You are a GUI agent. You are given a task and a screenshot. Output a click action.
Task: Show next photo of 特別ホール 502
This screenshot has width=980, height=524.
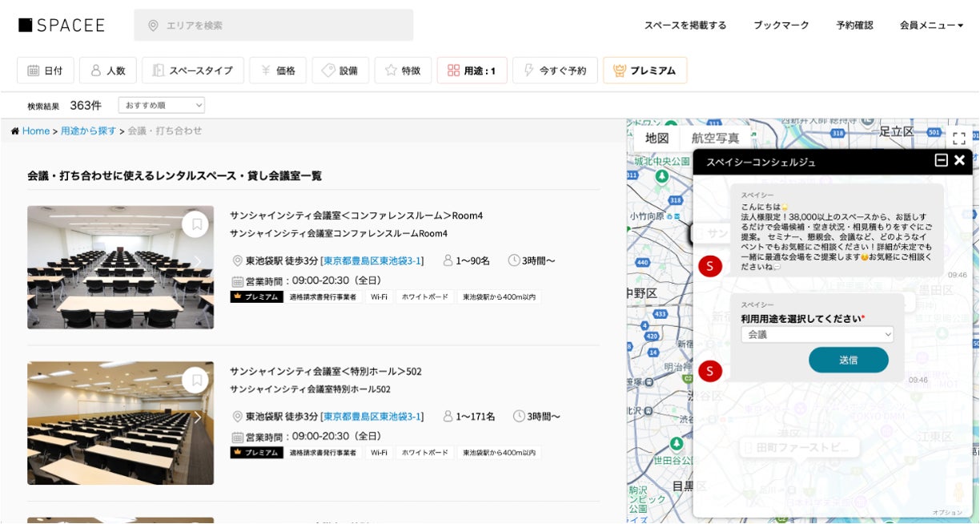point(198,417)
